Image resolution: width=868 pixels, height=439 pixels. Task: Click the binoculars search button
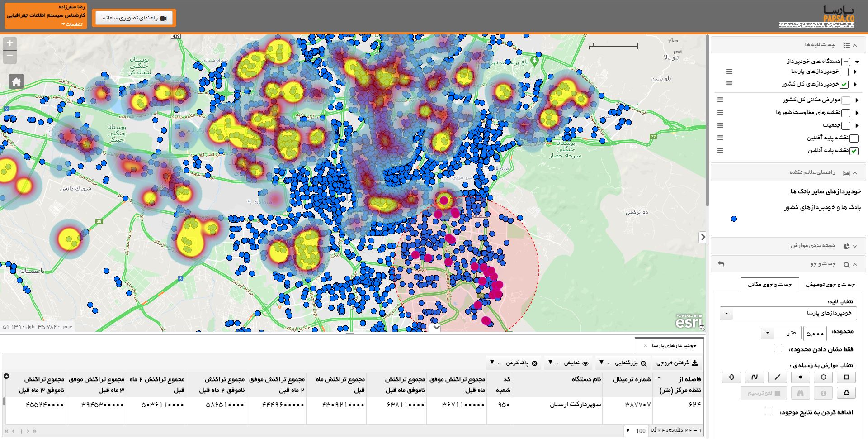[800, 393]
